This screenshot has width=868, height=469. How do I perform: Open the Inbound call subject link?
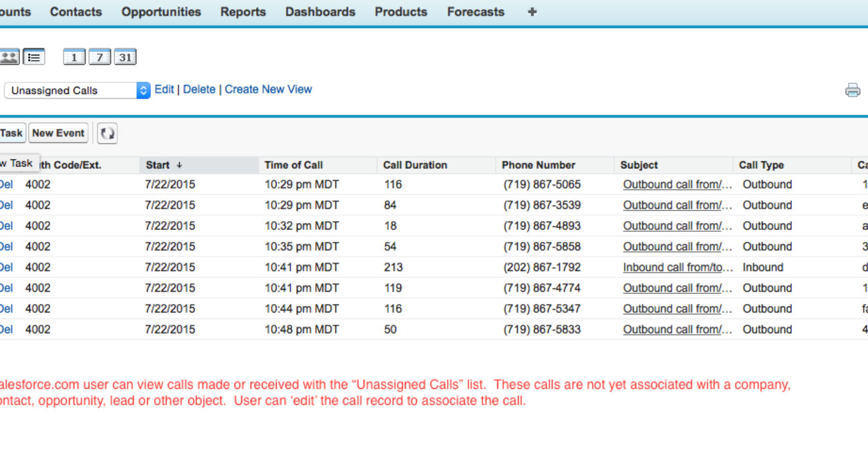[678, 267]
